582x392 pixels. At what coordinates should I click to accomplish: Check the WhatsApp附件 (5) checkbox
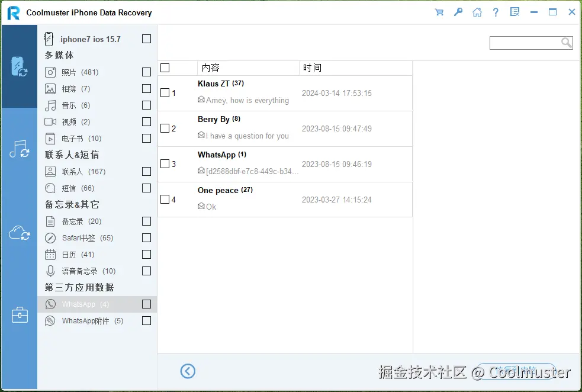pyautogui.click(x=147, y=321)
